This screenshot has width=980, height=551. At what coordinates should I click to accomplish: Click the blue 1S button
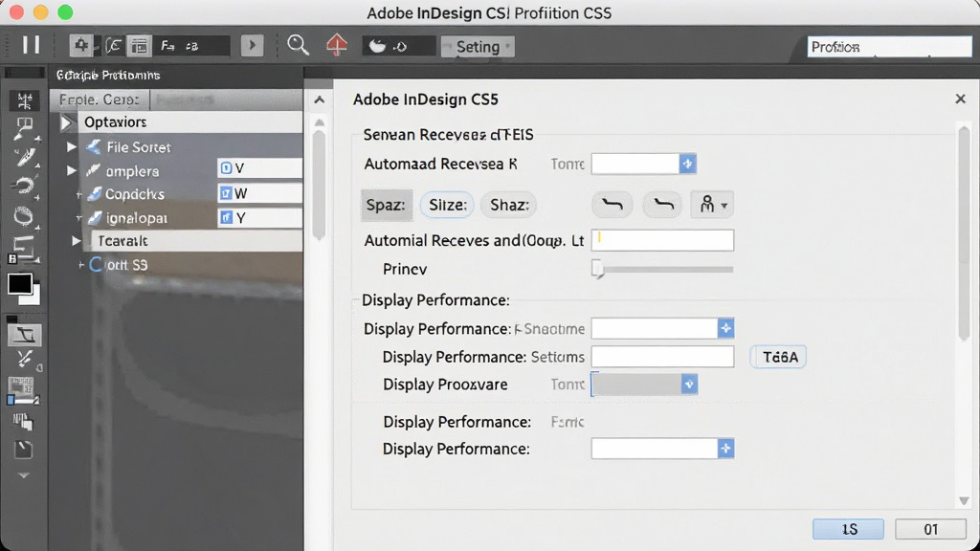click(x=848, y=529)
